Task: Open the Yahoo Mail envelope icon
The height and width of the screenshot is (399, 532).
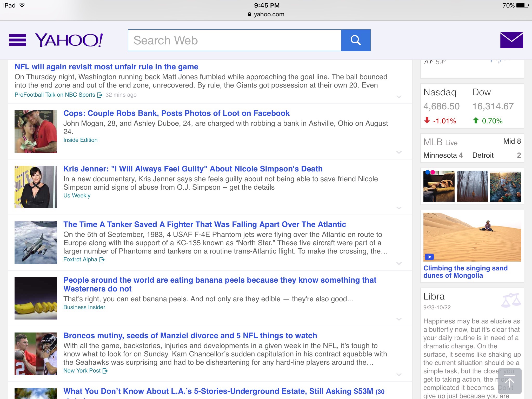Action: coord(511,40)
